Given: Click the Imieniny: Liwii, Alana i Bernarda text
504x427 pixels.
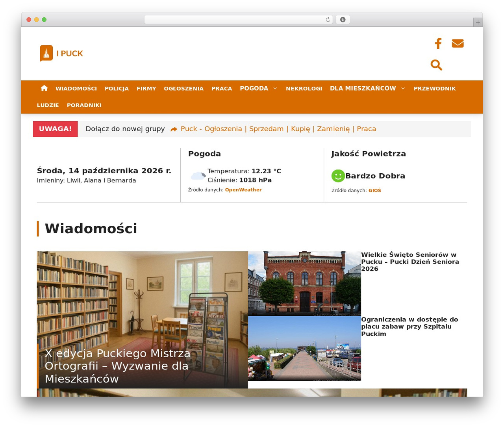Looking at the screenshot, I should pyautogui.click(x=86, y=180).
